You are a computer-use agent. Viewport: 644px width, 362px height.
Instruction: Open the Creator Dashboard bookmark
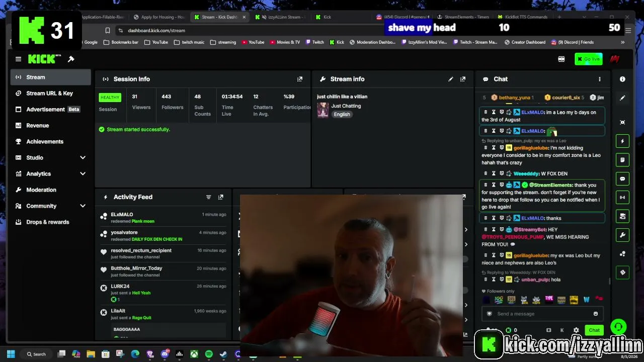(x=525, y=42)
